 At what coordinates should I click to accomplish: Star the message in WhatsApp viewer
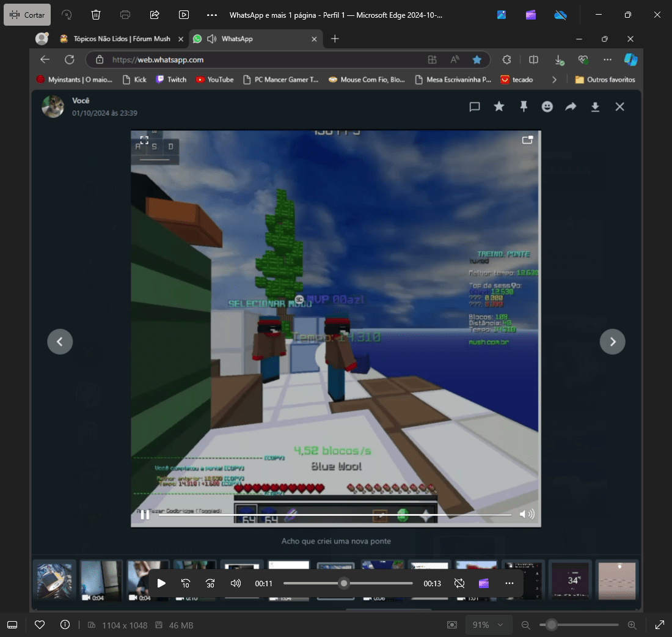499,106
